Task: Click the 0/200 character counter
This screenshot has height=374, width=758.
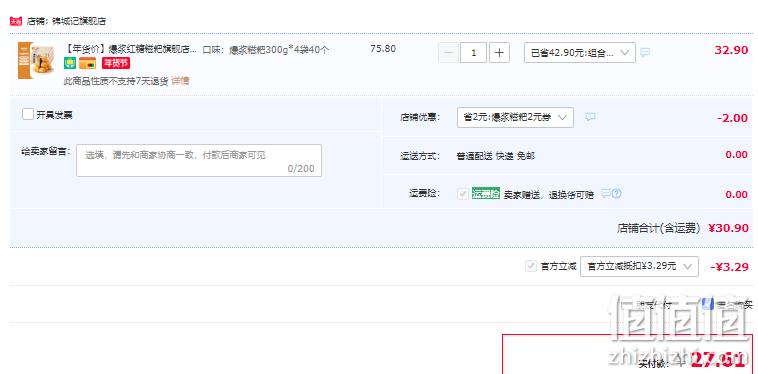Action: click(x=301, y=169)
